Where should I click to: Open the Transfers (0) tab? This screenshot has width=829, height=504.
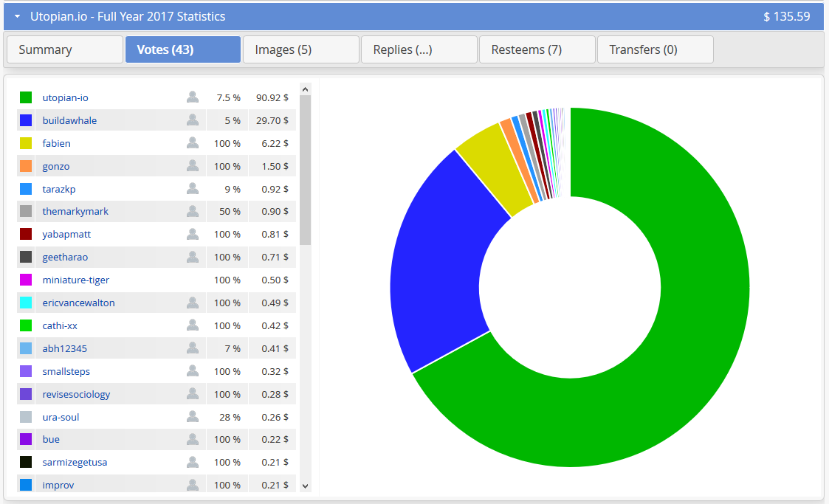656,49
